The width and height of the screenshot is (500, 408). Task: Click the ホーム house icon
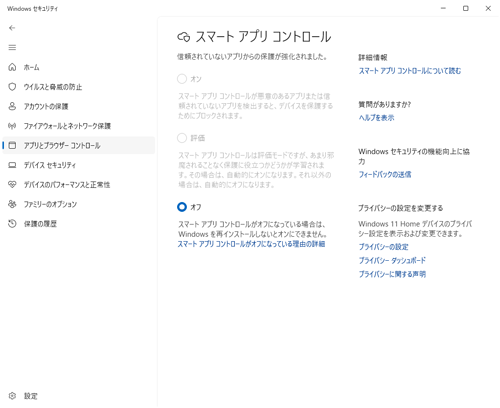[12, 67]
